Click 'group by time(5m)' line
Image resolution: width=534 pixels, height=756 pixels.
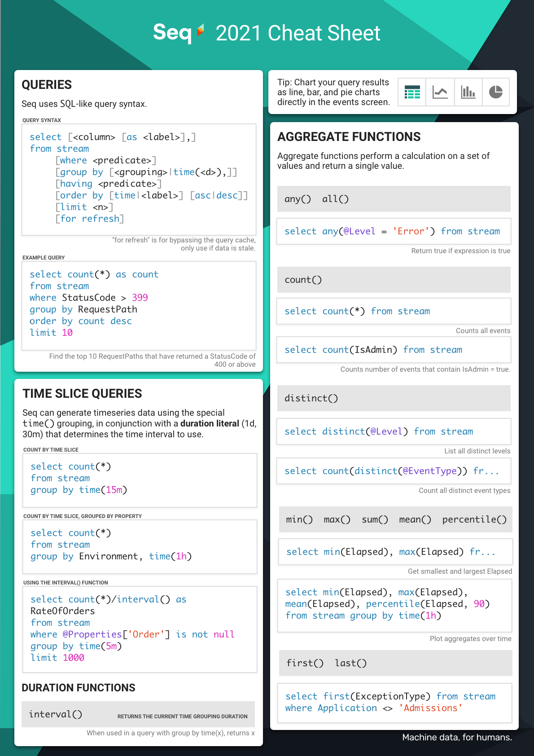(76, 646)
